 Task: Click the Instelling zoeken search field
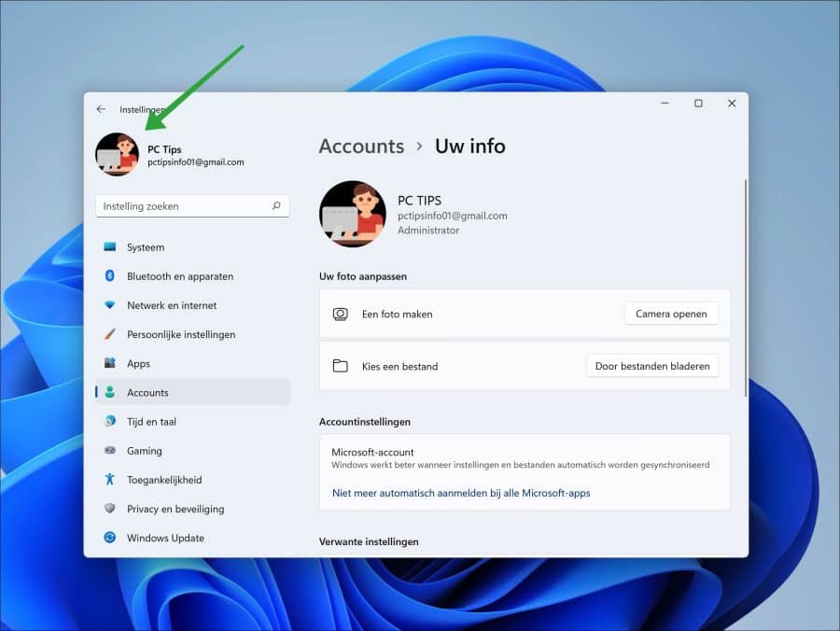[192, 206]
